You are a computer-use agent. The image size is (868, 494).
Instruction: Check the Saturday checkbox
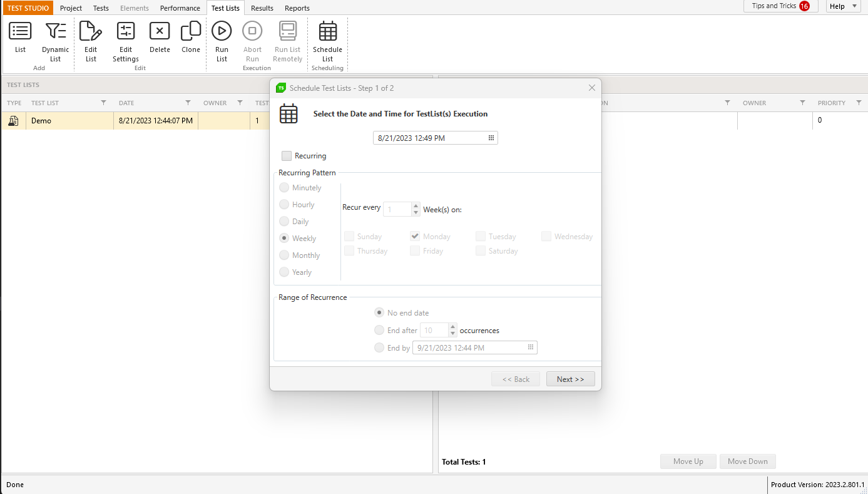[481, 251]
